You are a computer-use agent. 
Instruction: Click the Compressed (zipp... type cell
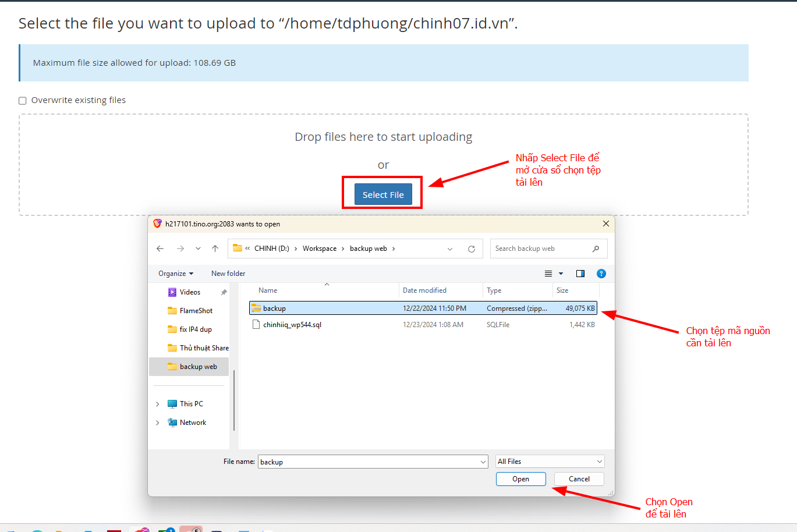[517, 308]
